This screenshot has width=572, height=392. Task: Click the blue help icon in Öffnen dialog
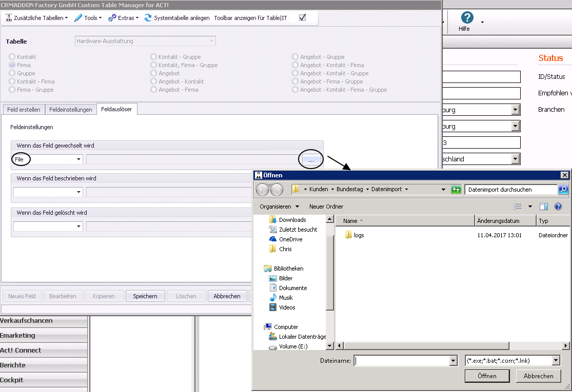tap(558, 207)
